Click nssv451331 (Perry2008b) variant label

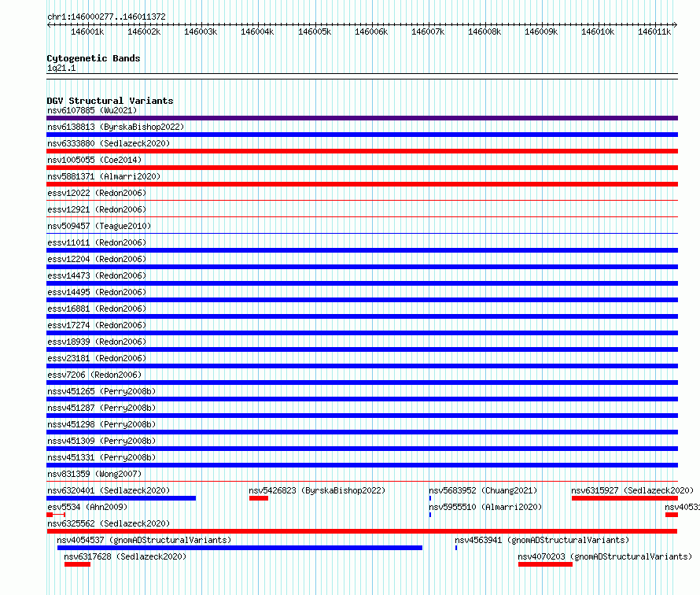(101, 457)
